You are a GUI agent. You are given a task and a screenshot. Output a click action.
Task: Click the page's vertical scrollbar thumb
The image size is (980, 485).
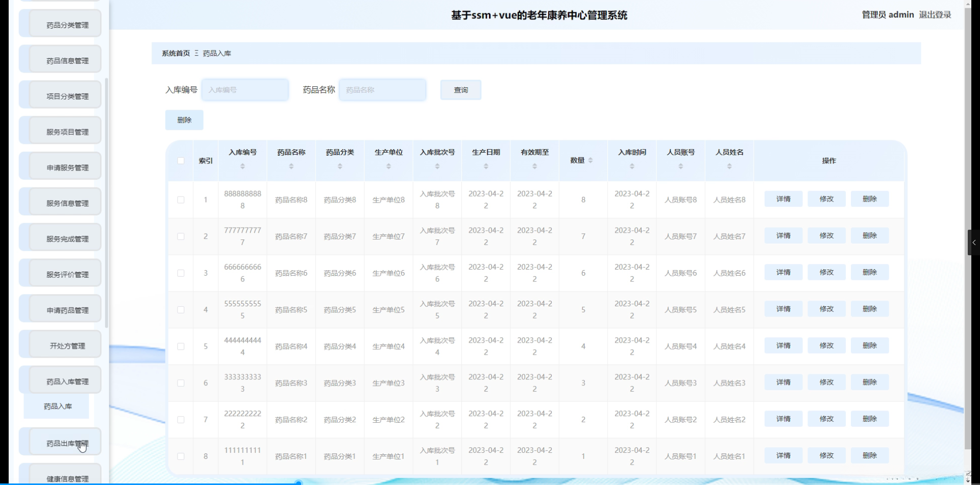[968, 225]
